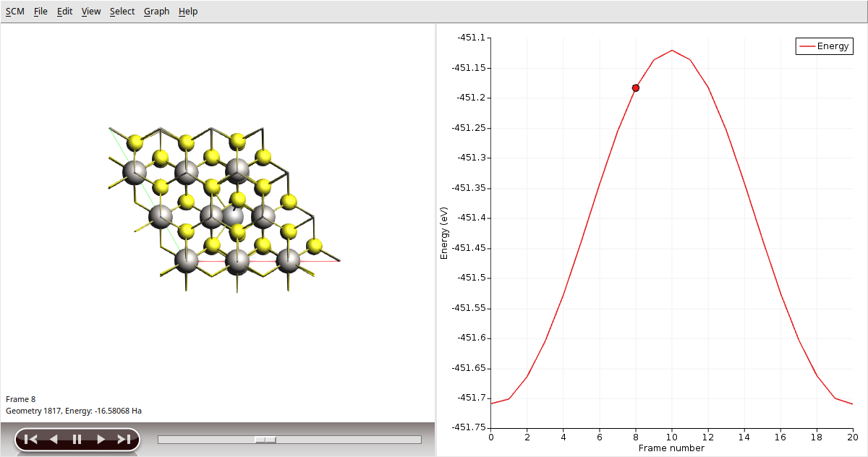Viewport: 868px width, 457px height.
Task: Open the SCM menu
Action: tap(14, 12)
